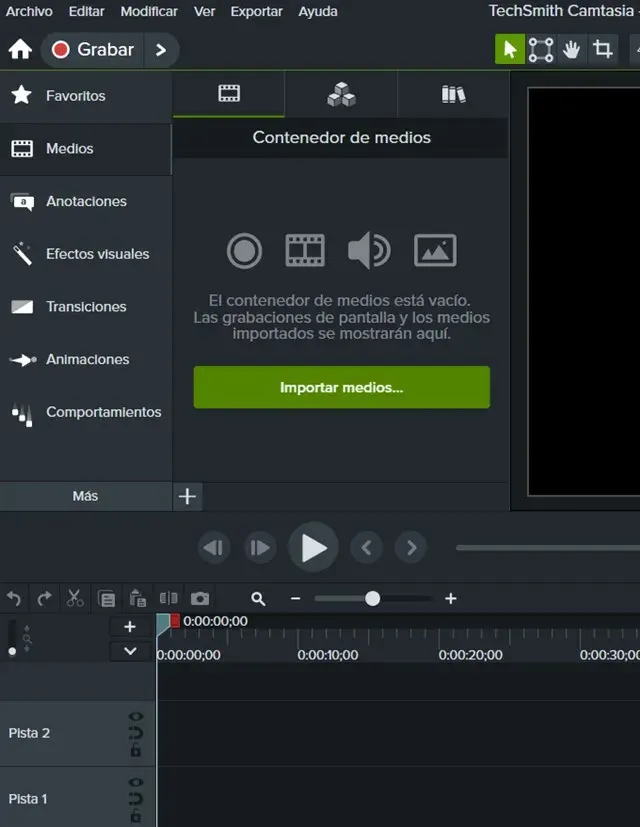The image size is (640, 827).
Task: Open the Editar menu
Action: pyautogui.click(x=87, y=11)
